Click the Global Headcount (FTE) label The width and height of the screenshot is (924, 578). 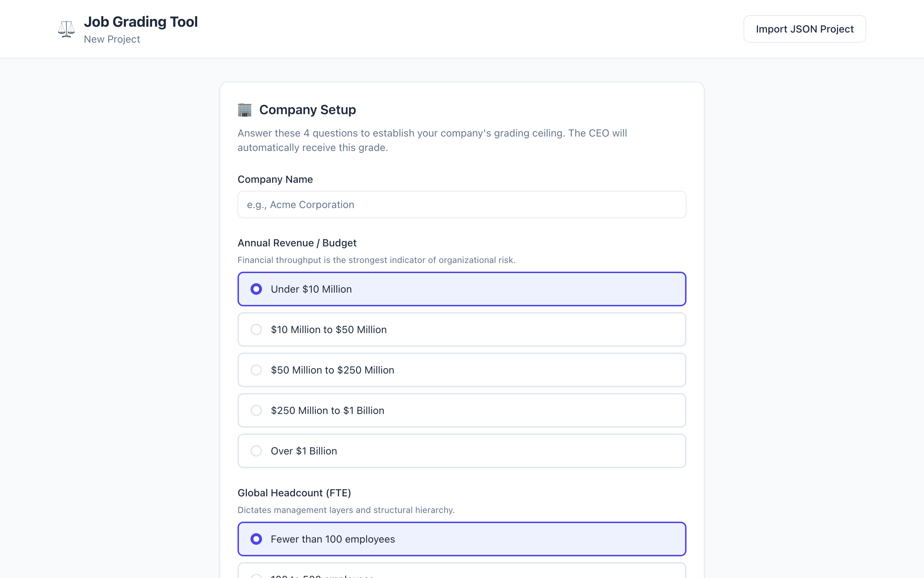294,493
